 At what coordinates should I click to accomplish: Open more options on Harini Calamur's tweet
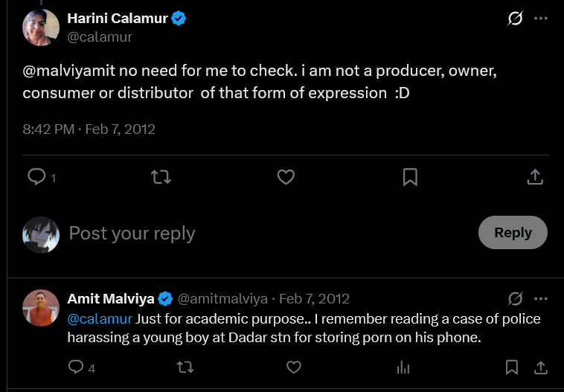pyautogui.click(x=541, y=19)
